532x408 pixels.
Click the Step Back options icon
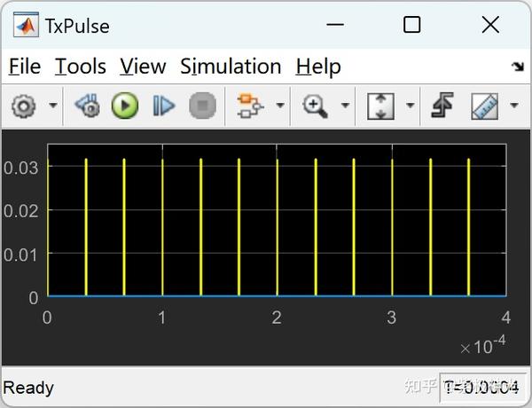point(87,106)
